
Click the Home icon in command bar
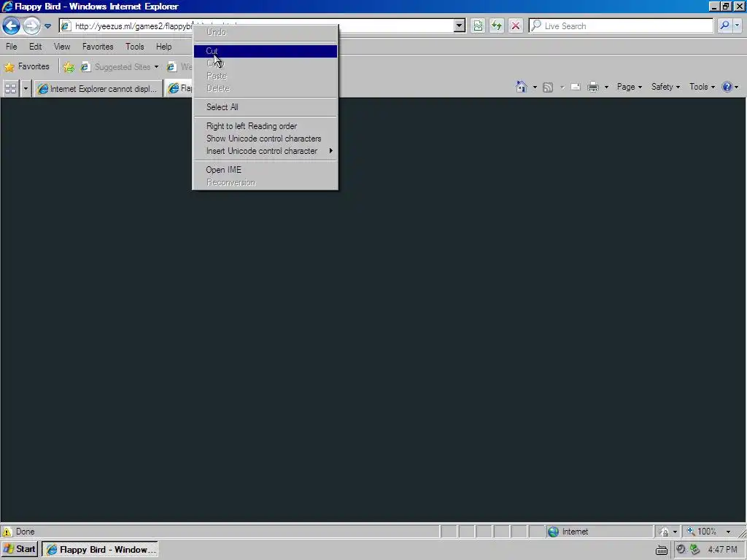(x=522, y=87)
